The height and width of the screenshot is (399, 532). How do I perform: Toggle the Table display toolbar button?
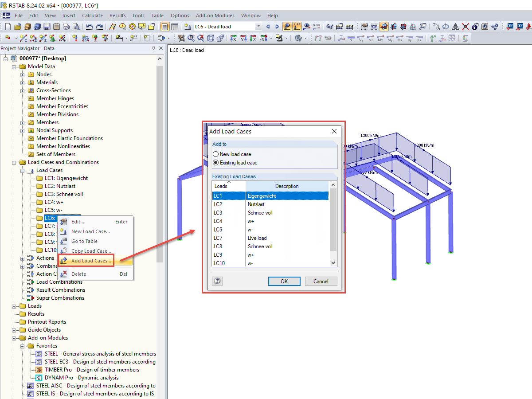point(175,27)
